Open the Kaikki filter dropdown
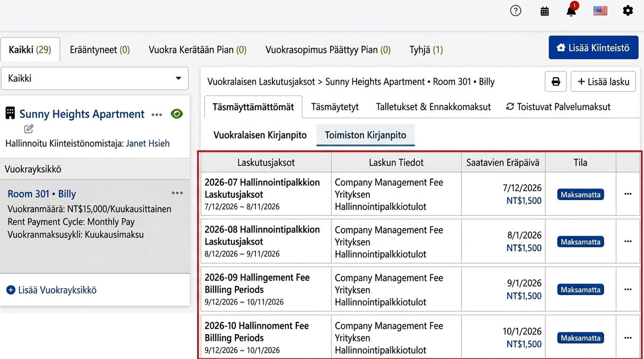 pos(95,78)
